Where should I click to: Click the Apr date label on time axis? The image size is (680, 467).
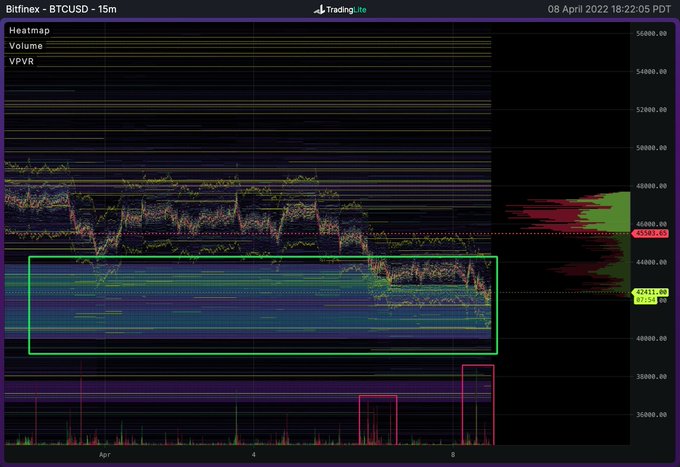(x=105, y=455)
